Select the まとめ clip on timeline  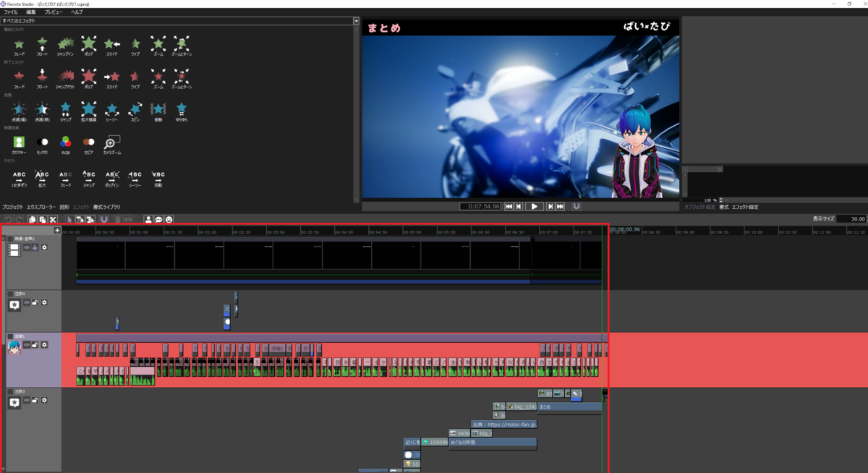pyautogui.click(x=569, y=407)
